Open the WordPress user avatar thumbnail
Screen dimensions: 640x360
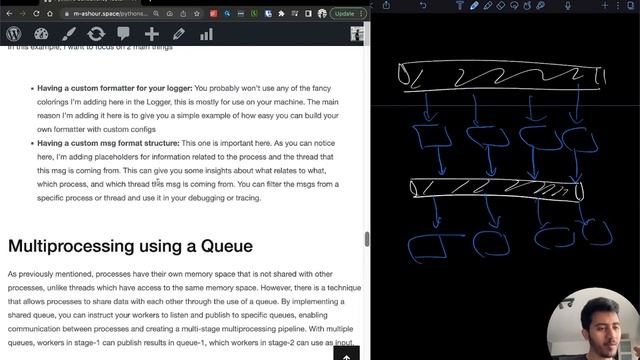[357, 34]
